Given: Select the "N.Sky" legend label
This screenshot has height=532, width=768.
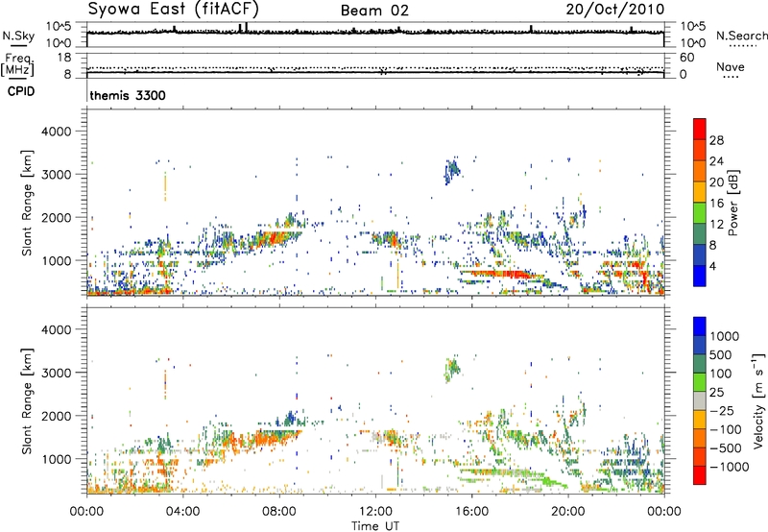Looking at the screenshot, I should pyautogui.click(x=18, y=36).
